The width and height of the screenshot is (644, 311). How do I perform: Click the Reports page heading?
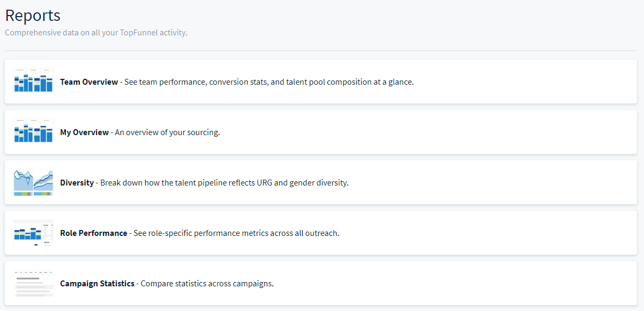point(33,16)
